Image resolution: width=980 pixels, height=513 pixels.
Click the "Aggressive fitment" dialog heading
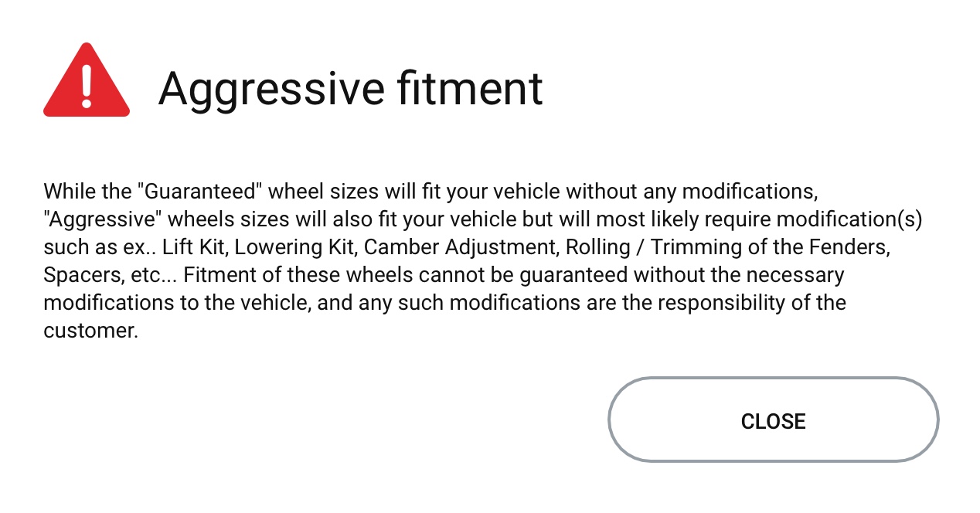tap(350, 88)
